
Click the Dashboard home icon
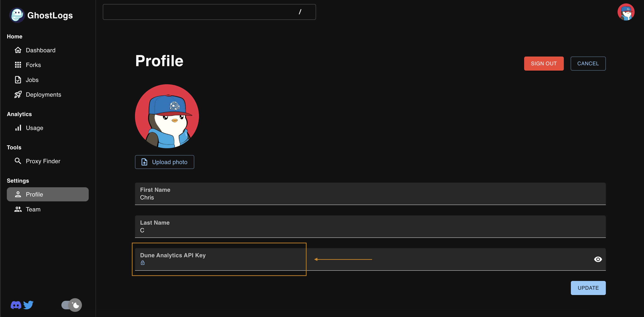(18, 50)
